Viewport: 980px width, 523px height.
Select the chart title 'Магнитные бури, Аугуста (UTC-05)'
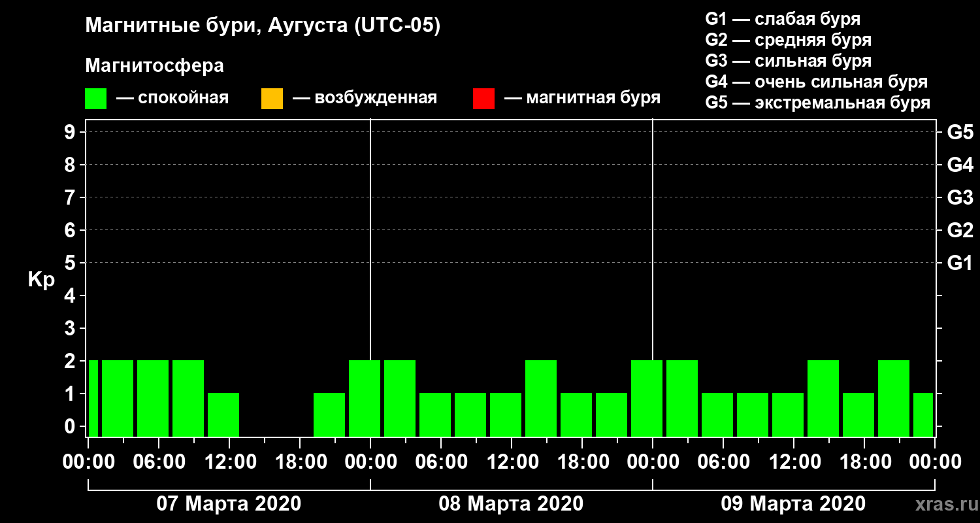tap(263, 26)
